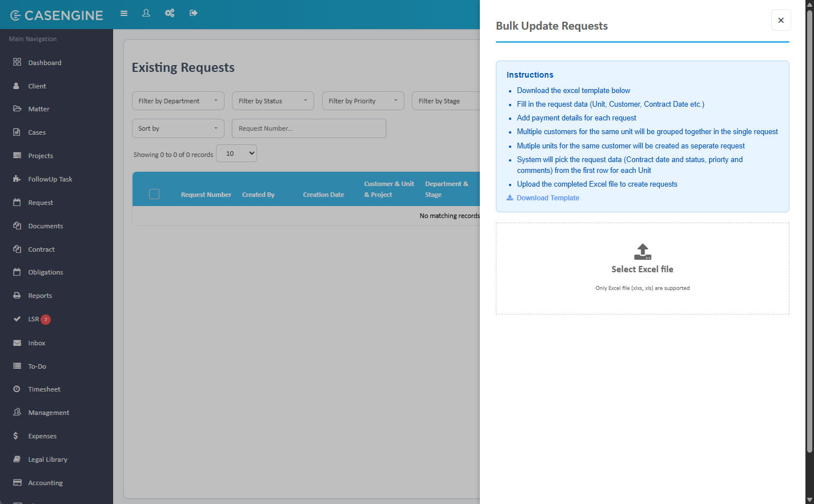
Task: Open the Filter by Stage dropdown
Action: coord(447,101)
